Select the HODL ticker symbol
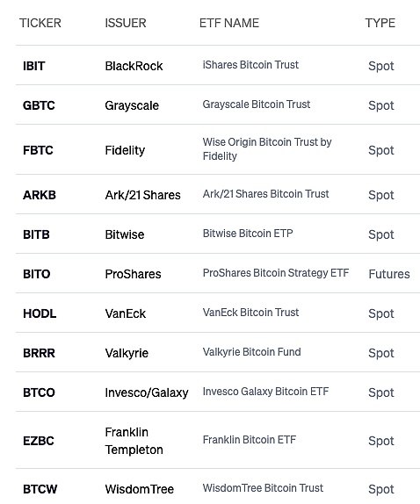 coord(40,313)
